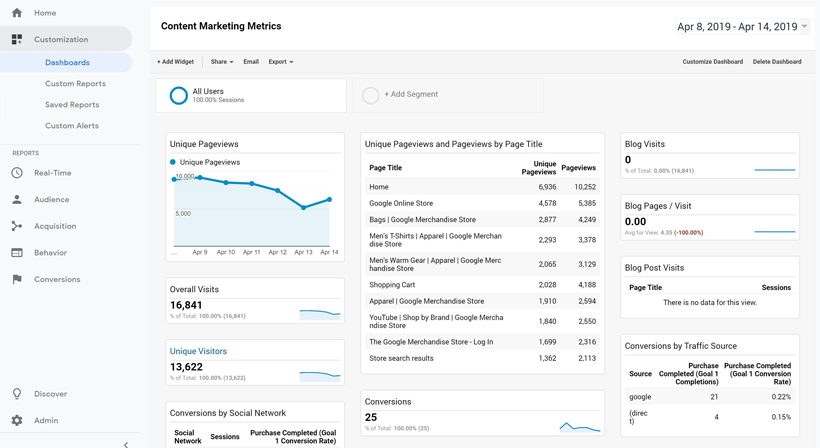Click the Discover sidebar label

click(x=50, y=394)
